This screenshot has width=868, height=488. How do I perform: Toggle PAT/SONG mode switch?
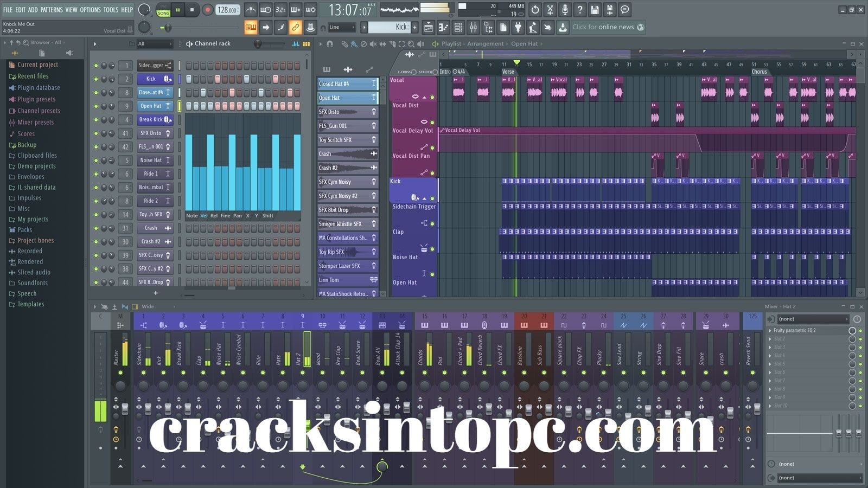163,10
